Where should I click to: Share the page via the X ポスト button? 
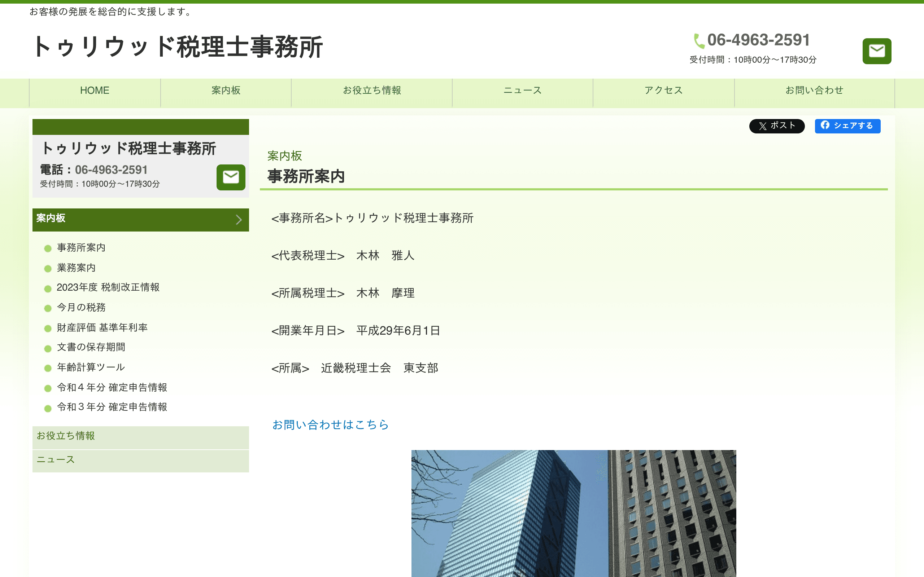click(777, 126)
